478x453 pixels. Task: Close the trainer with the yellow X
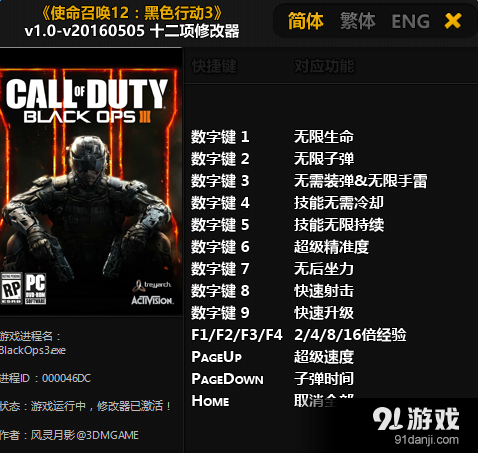coord(453,21)
